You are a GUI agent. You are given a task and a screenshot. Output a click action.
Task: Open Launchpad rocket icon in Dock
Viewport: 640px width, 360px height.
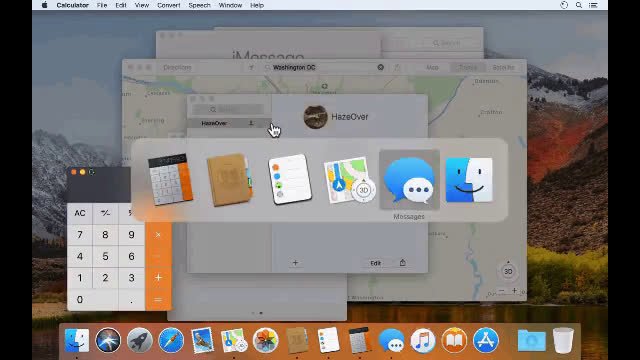click(x=140, y=340)
